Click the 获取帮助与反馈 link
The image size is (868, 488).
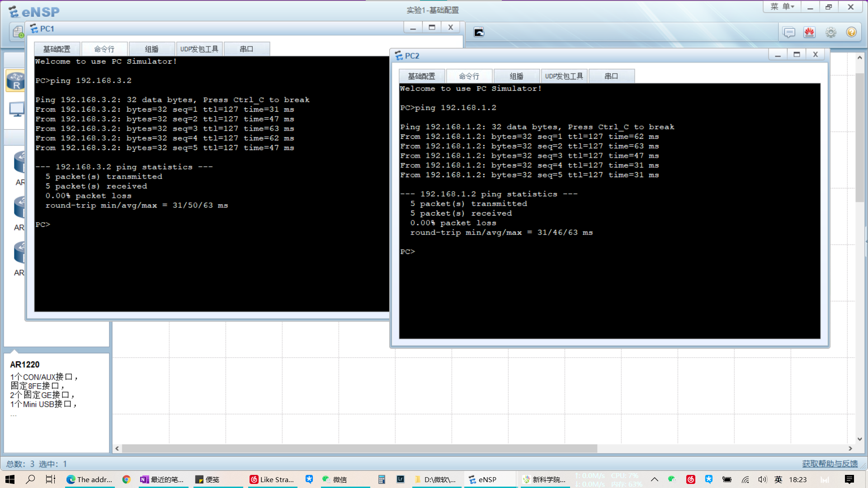coord(829,464)
